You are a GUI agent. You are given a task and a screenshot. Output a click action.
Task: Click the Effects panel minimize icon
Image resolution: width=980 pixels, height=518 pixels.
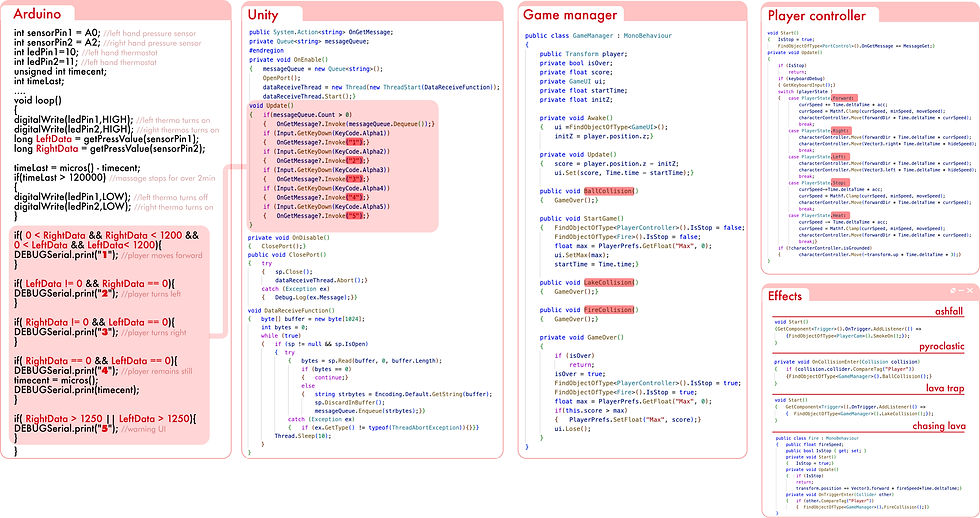(962, 291)
